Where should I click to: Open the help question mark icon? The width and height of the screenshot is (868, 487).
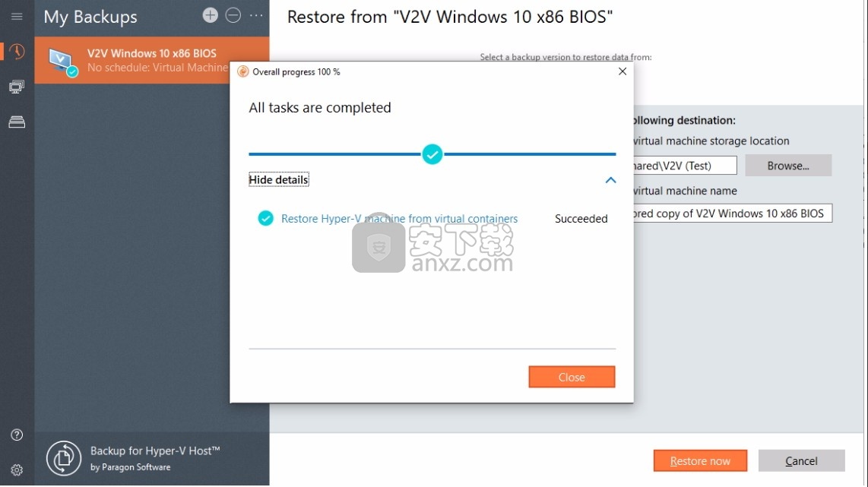17,435
